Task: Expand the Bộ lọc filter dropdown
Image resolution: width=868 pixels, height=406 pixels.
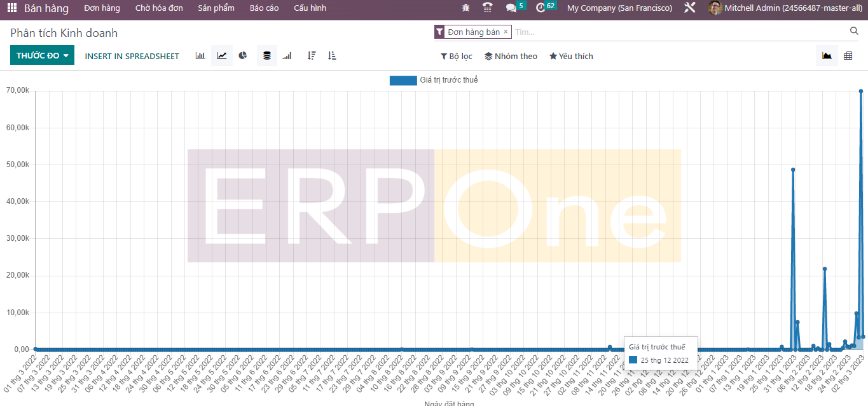Action: [457, 57]
